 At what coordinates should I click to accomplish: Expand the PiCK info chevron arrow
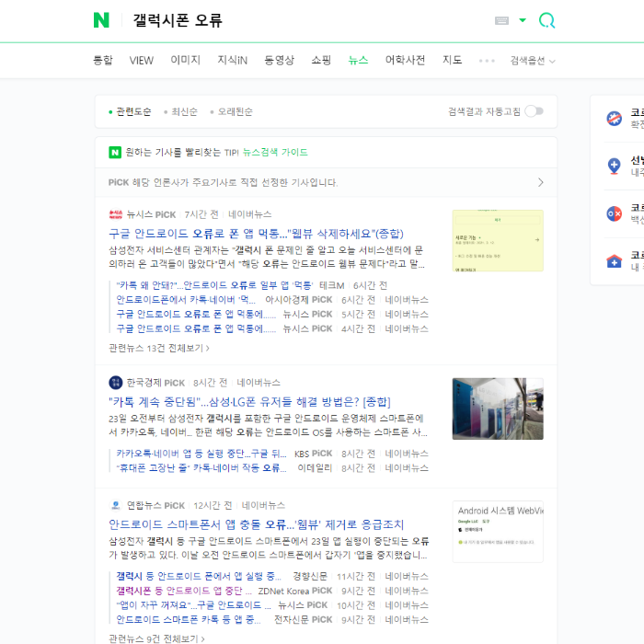(541, 182)
